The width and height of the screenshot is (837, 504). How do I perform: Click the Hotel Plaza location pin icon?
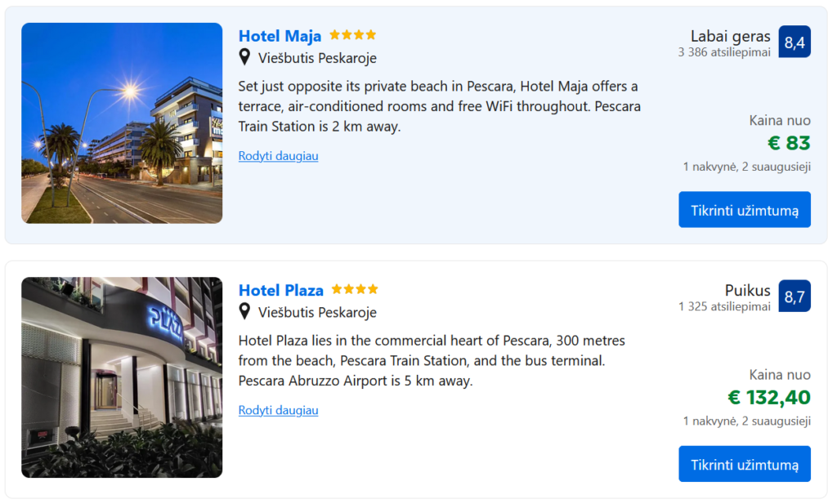click(244, 311)
